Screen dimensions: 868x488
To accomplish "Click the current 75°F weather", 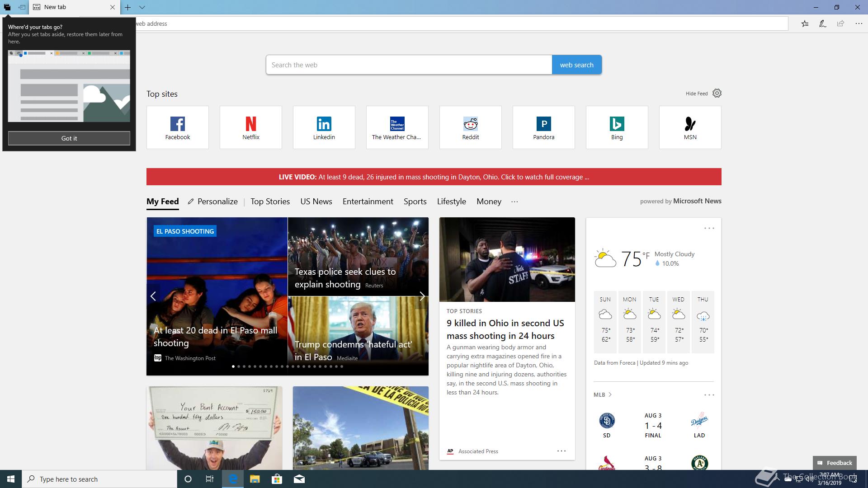I will click(644, 258).
